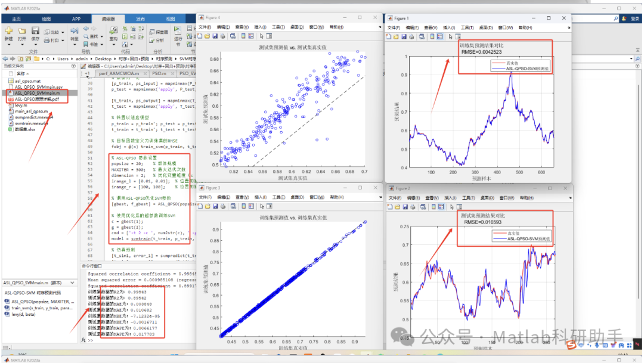Screen dimensions: 644x363
Task: Select main_asl_qpso.m in file list
Action: (x=31, y=111)
